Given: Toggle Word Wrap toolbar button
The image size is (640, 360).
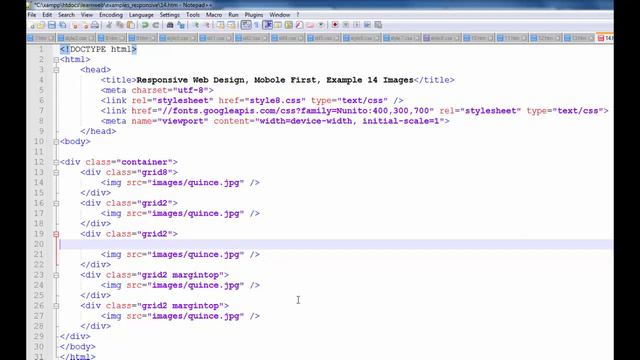Looking at the screenshot, I should click(246, 25).
